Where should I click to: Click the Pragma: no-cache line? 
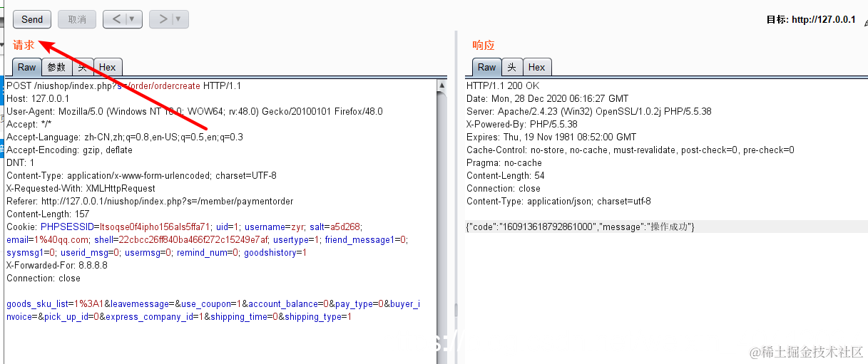tap(504, 162)
